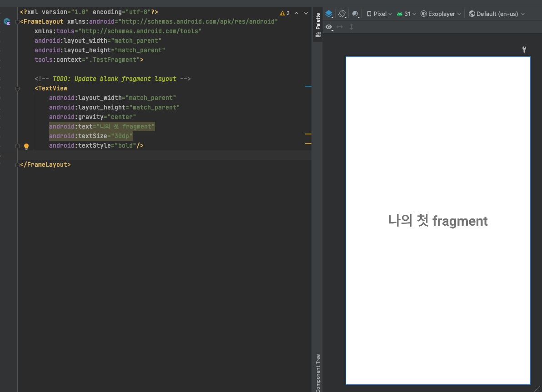Click the android:text attribute line
Viewport: 542px width, 392px height.
coord(102,126)
